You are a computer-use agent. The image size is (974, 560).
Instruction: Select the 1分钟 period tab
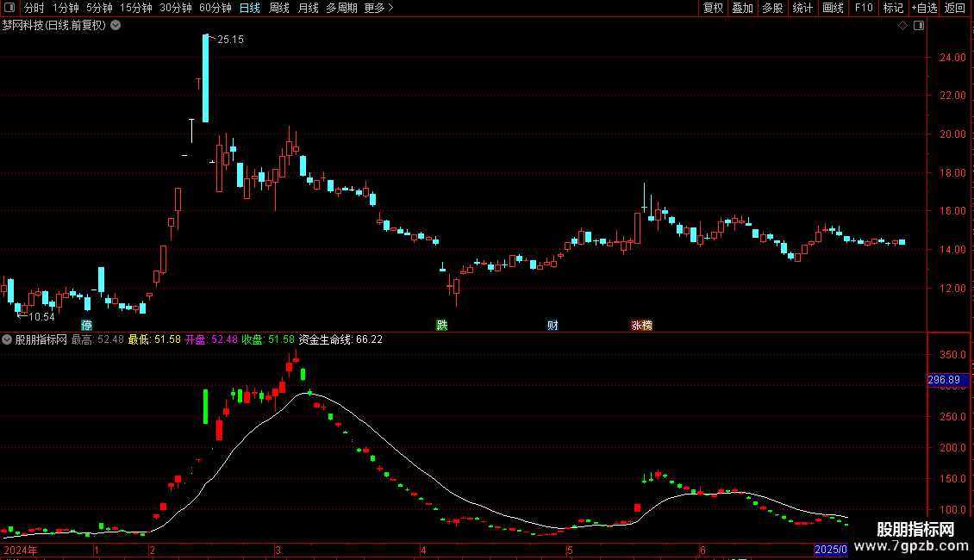[66, 8]
